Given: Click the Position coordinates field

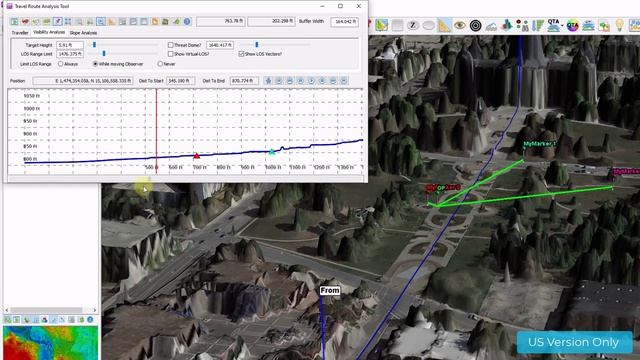Looking at the screenshot, I should pos(83,81).
